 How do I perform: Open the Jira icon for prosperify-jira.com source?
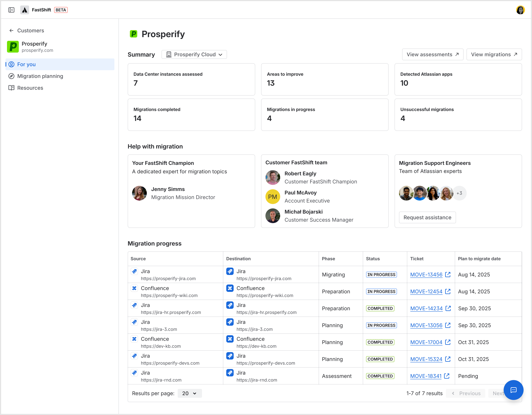point(134,271)
